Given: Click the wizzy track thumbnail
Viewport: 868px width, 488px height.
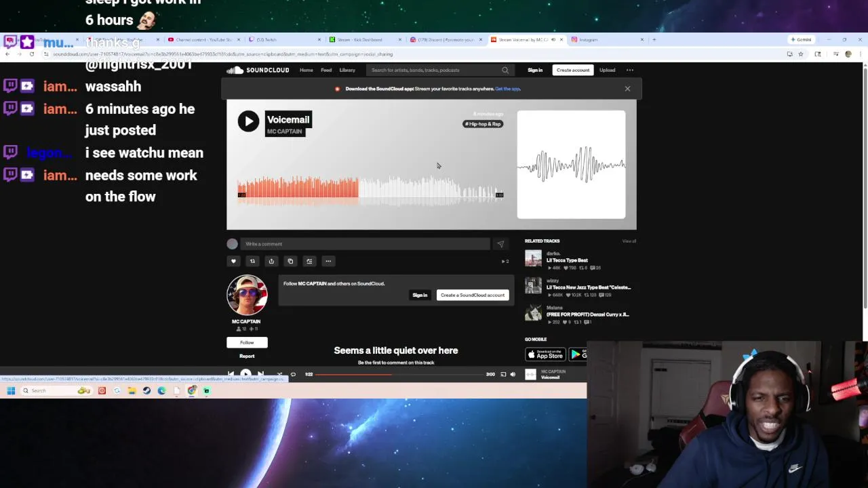Looking at the screenshot, I should pos(534,285).
